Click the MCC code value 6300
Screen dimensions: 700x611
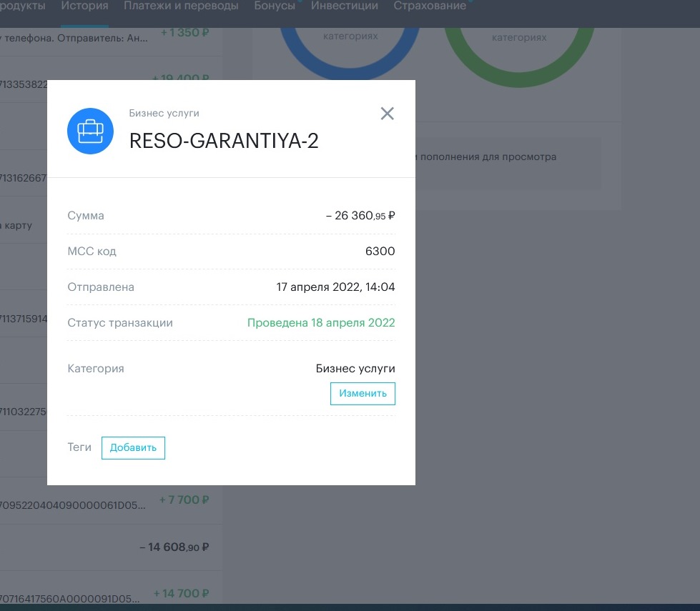tap(380, 252)
